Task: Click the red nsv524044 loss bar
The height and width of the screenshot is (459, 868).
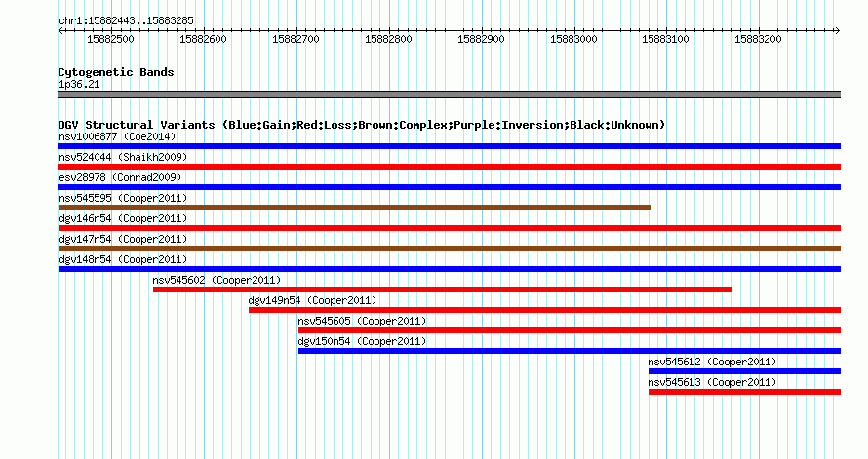Action: (x=449, y=167)
